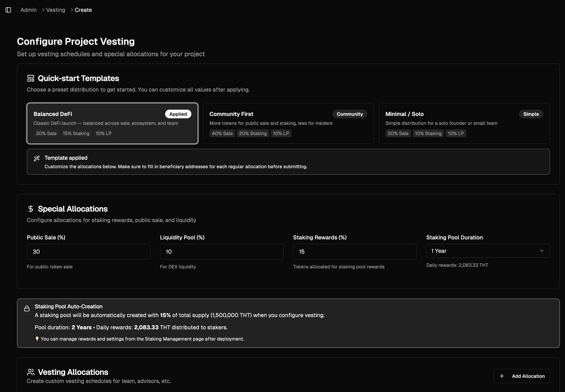The width and height of the screenshot is (565, 392).
Task: Click the Community badge
Action: coord(350,114)
